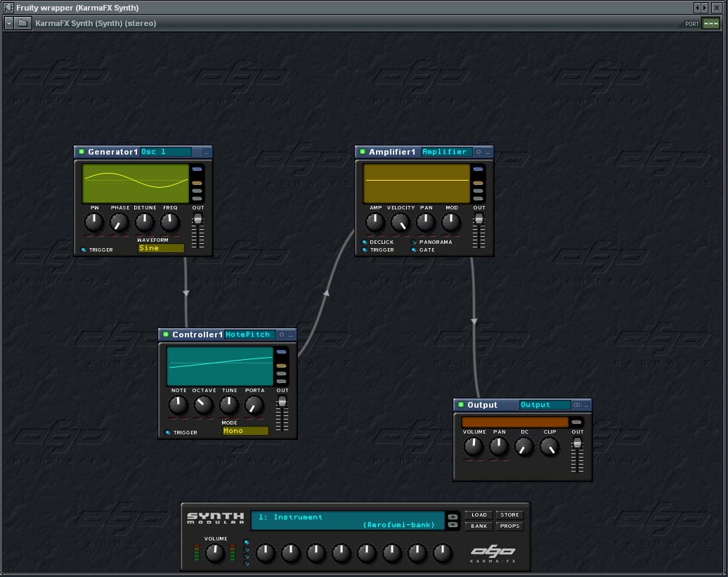Toggle Amplifier1 module power LED
Screen dimensions: 728x577
[362, 151]
